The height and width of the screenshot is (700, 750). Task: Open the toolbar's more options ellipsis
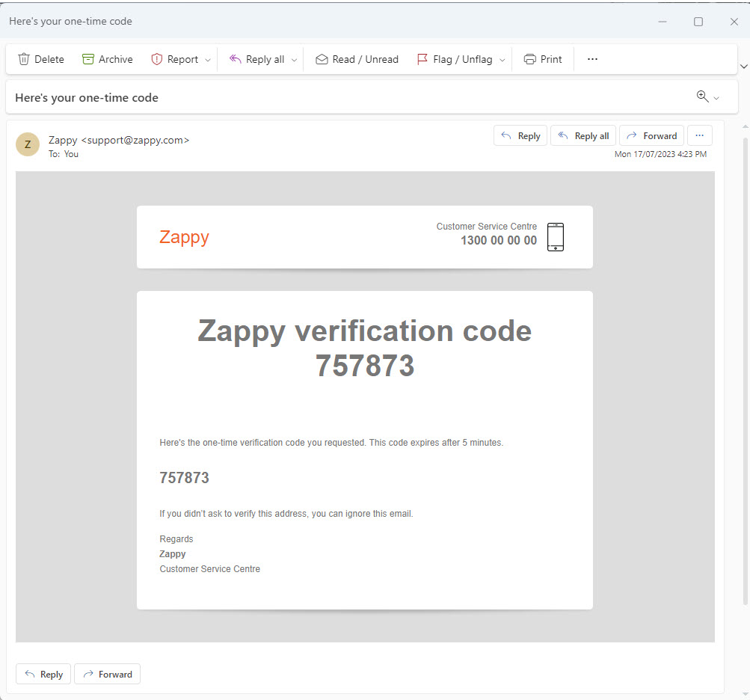click(592, 60)
